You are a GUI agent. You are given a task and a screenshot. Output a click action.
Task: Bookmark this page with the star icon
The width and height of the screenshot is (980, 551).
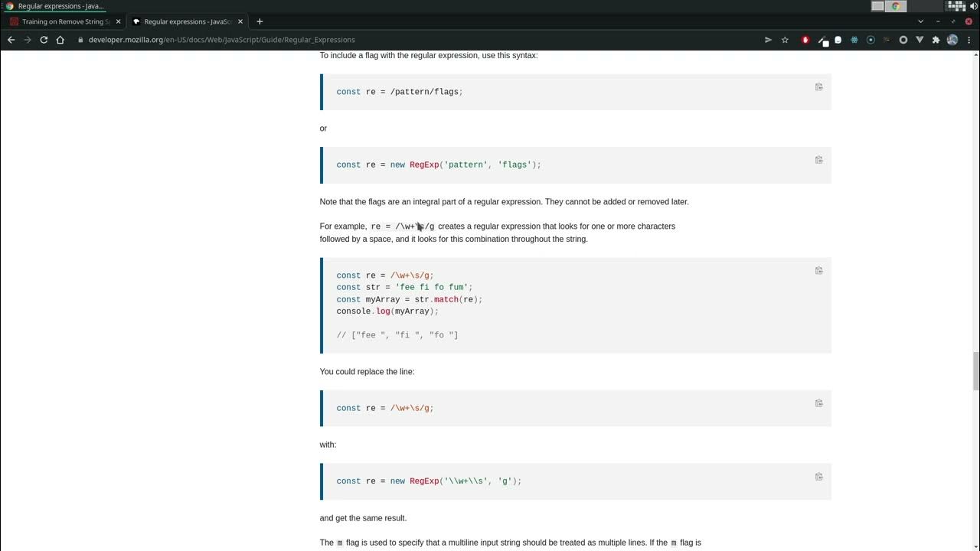[785, 40]
